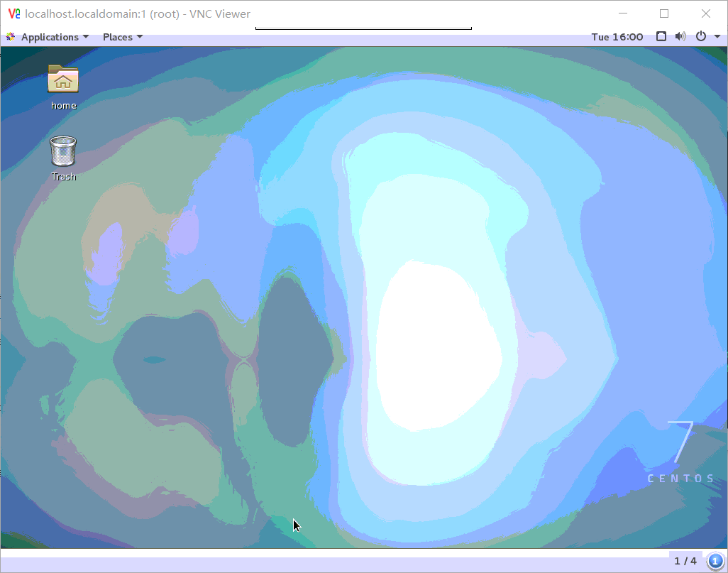Expand the Applications dropdown arrow
728x573 pixels.
click(x=86, y=37)
